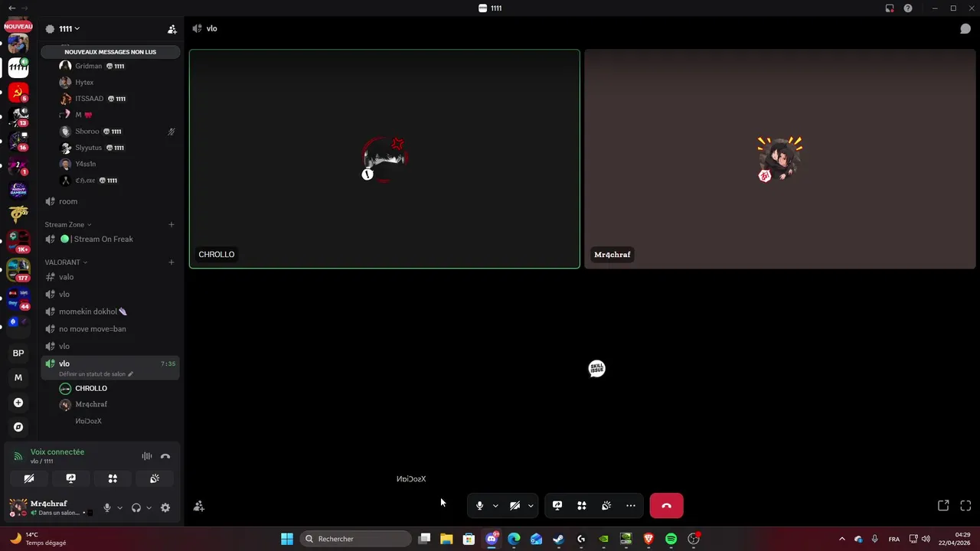Open user settings gear
The image size is (980, 551).
[x=165, y=507]
